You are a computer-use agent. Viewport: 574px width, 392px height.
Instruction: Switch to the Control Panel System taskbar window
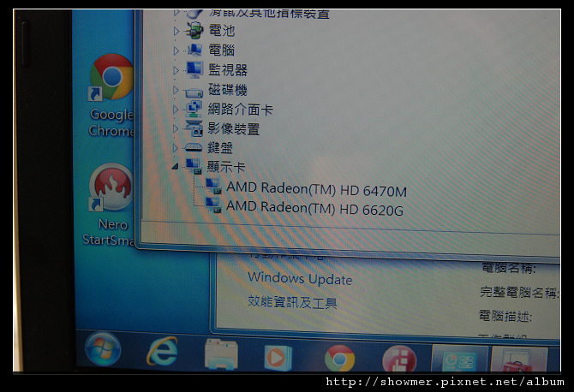(x=459, y=359)
